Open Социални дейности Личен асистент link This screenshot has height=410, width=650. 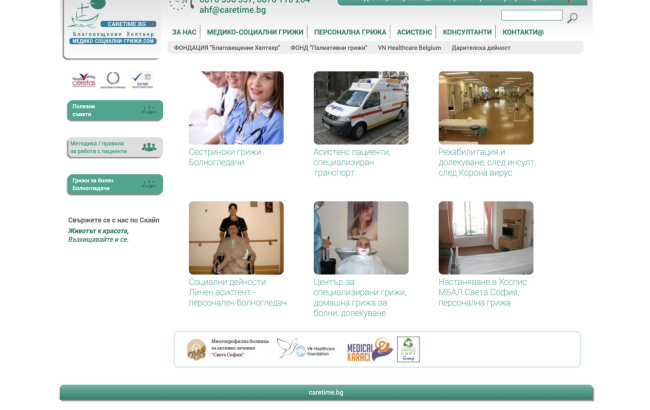[x=238, y=292]
